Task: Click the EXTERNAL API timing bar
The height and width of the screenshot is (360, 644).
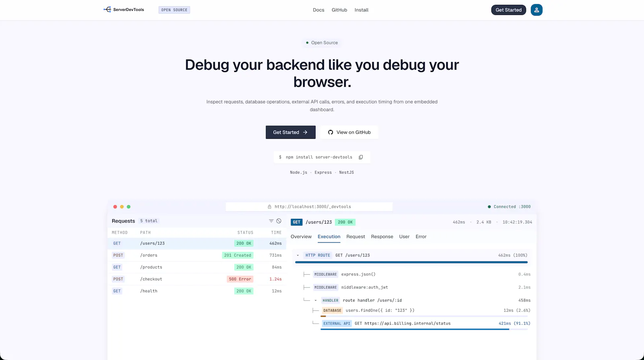Action: (x=424, y=329)
